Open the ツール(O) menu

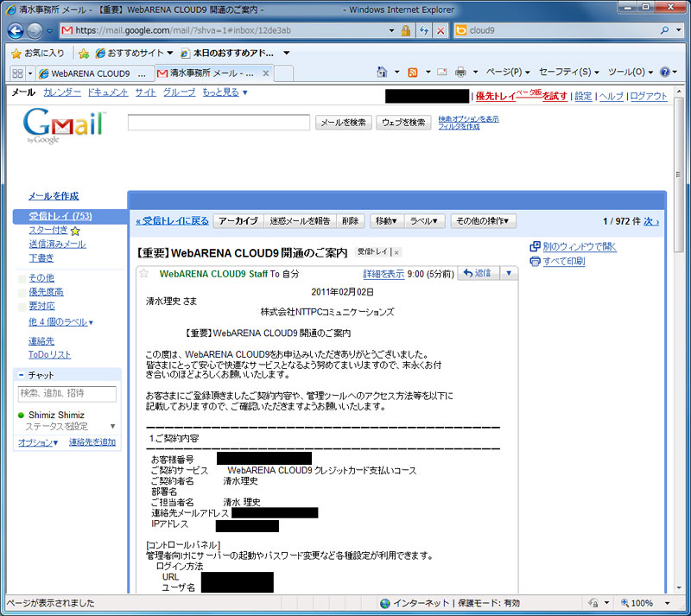click(631, 72)
